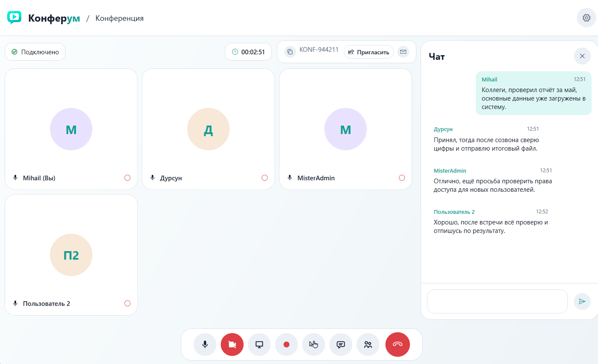Image resolution: width=598 pixels, height=364 pixels.
Task: Click the 00:02:51 timer badge
Action: coord(248,52)
